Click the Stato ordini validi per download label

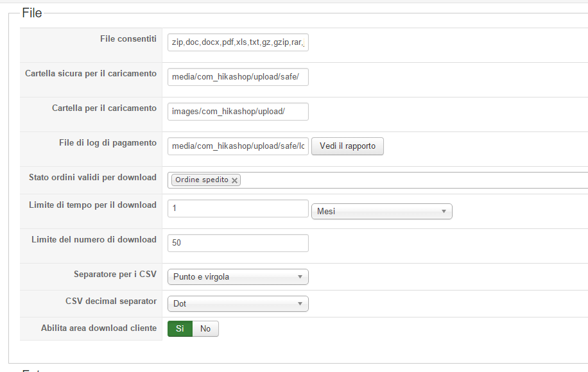(92, 177)
